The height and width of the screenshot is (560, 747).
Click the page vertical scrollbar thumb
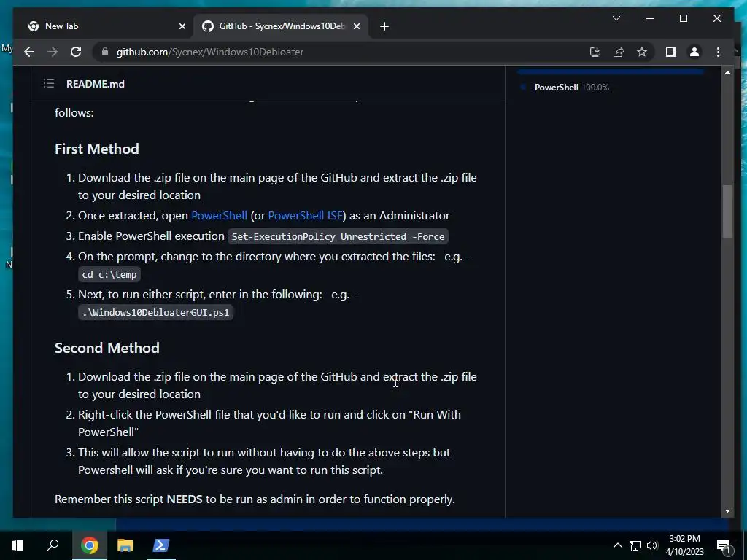click(x=727, y=211)
